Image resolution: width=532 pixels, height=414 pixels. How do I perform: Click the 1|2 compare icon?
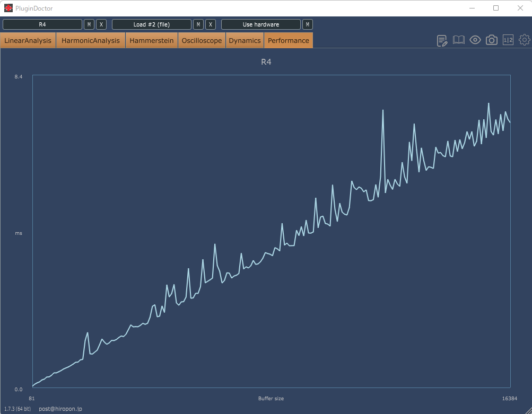click(508, 40)
